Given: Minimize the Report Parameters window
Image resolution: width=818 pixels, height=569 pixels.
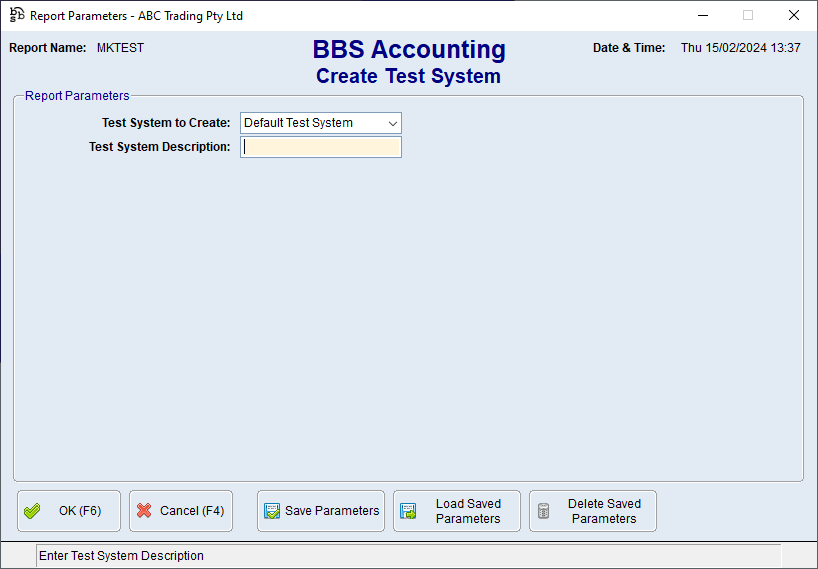Looking at the screenshot, I should click(x=701, y=15).
